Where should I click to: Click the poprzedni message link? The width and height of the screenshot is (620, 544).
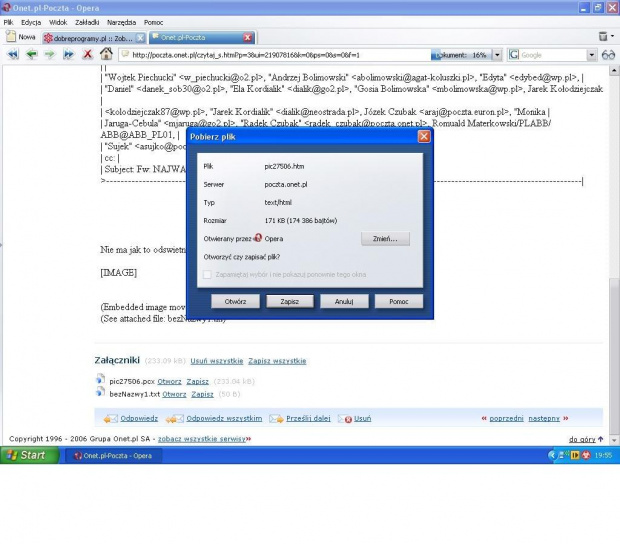tap(506, 418)
